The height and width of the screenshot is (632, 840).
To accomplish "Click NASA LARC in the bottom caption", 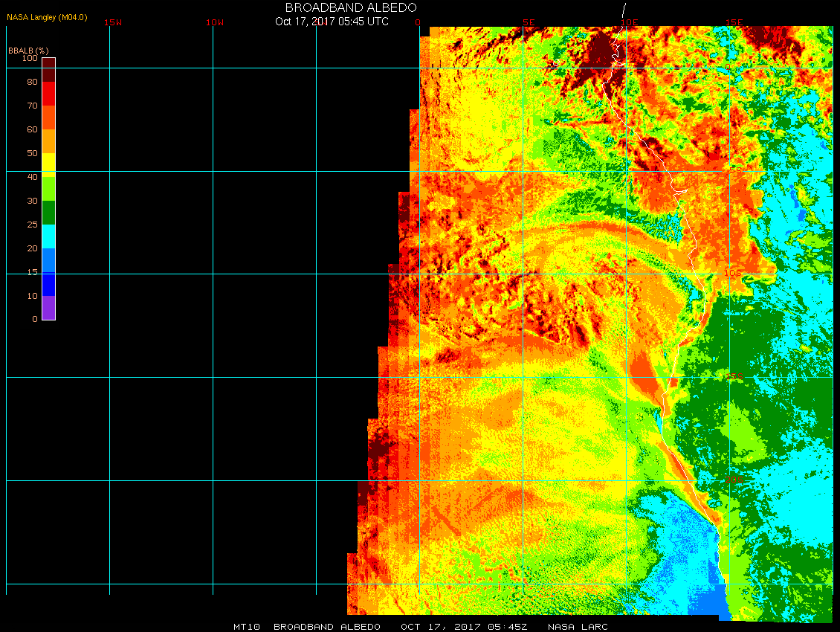I will (x=578, y=627).
